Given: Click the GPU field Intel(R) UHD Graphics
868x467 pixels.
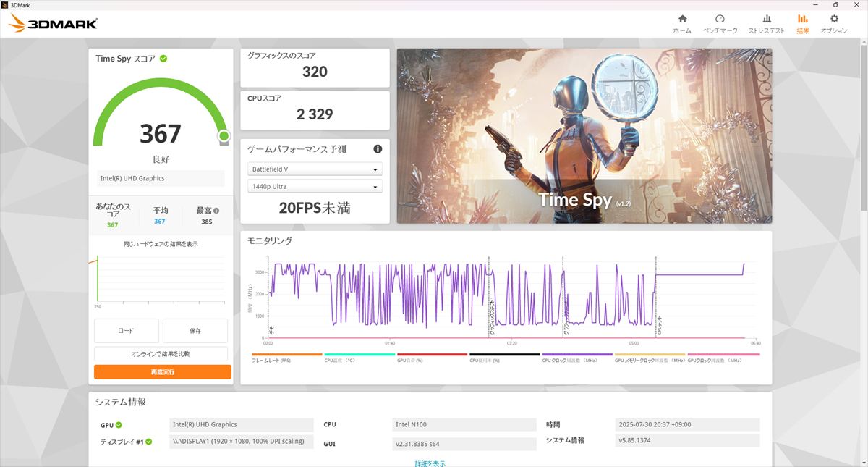Looking at the screenshot, I should click(x=242, y=424).
